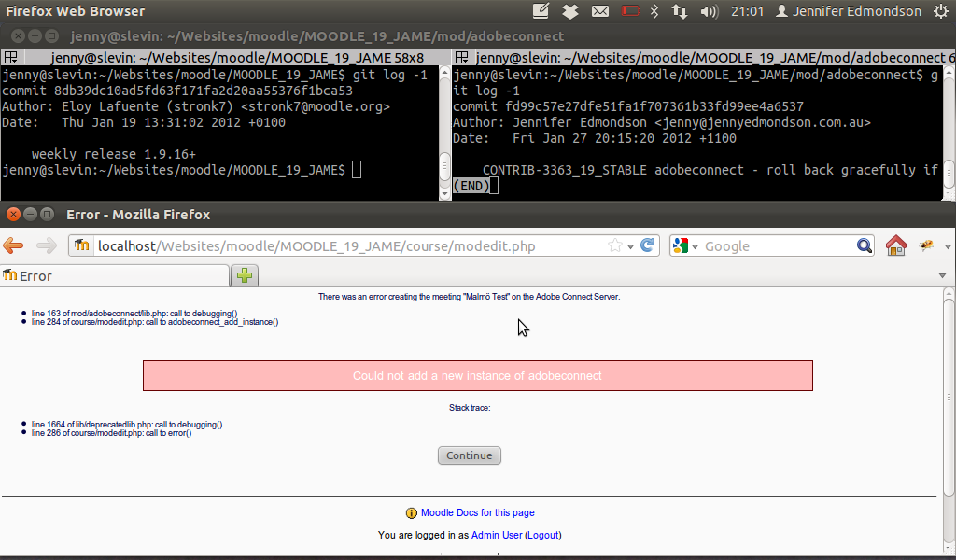Viewport: 956px width, 560px height.
Task: Click 'Author: Eloy Lafuente' line in terminal
Action: [x=196, y=106]
